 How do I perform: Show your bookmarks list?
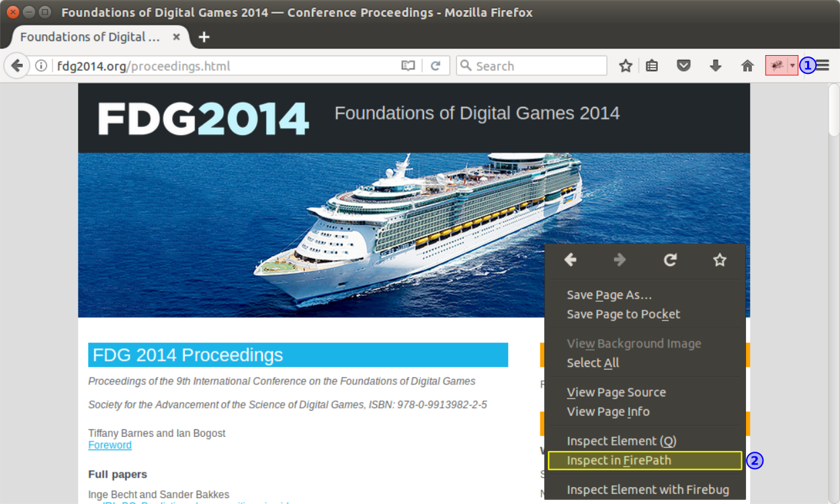click(652, 66)
